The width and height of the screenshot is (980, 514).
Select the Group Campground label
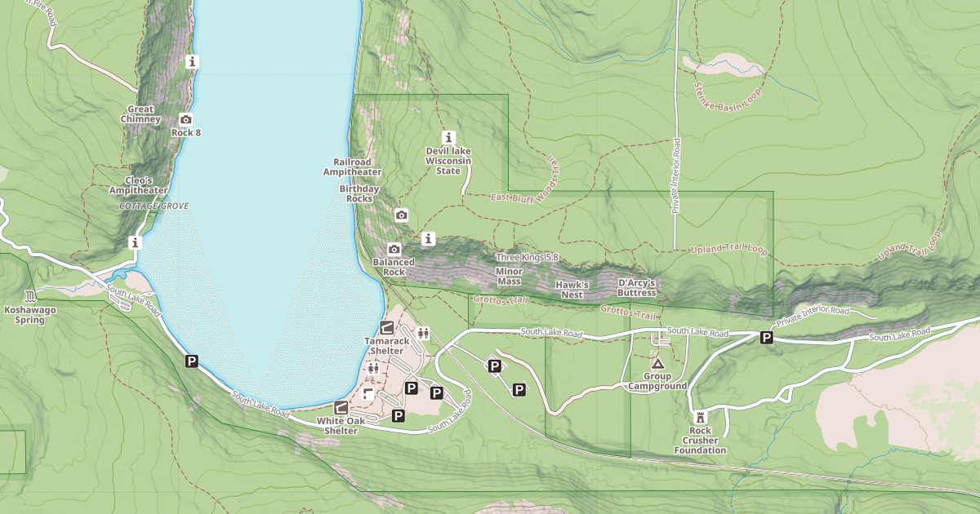click(x=657, y=382)
